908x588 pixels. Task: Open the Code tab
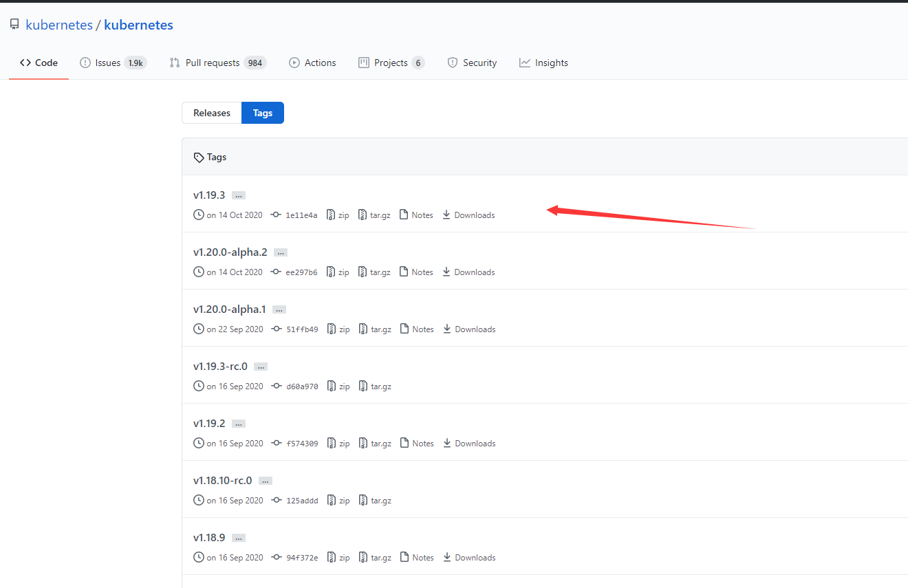[x=39, y=63]
